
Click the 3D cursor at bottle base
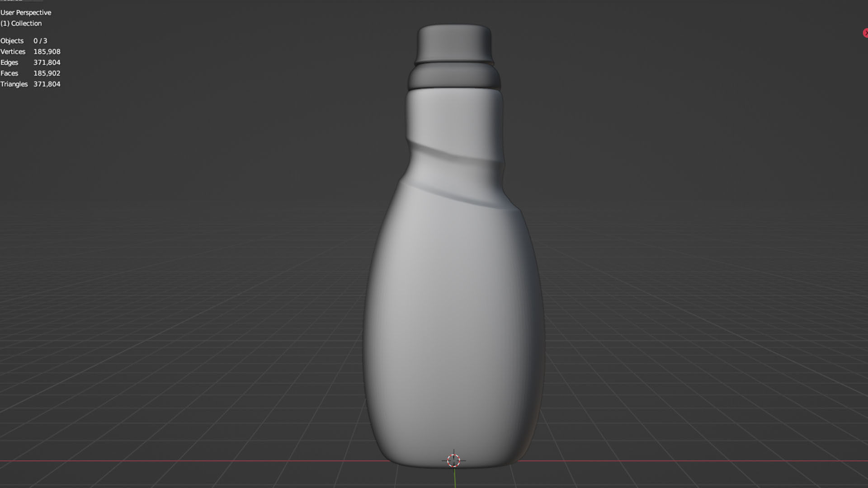(453, 460)
